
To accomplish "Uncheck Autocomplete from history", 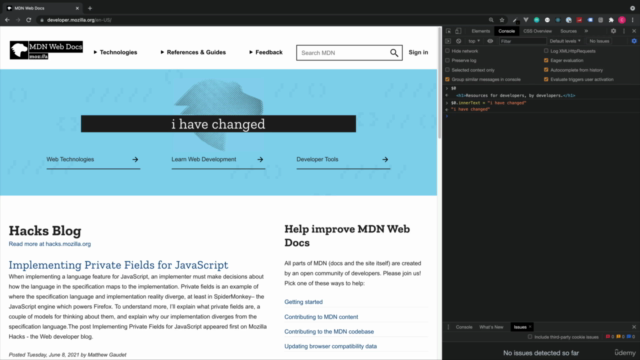I will (546, 70).
